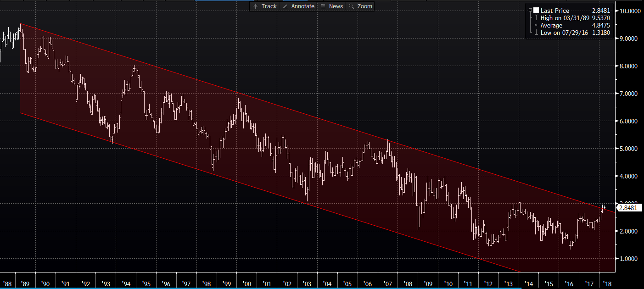The width and height of the screenshot is (644, 289).
Task: Collapse the Last Price legend tree
Action: click(x=530, y=11)
